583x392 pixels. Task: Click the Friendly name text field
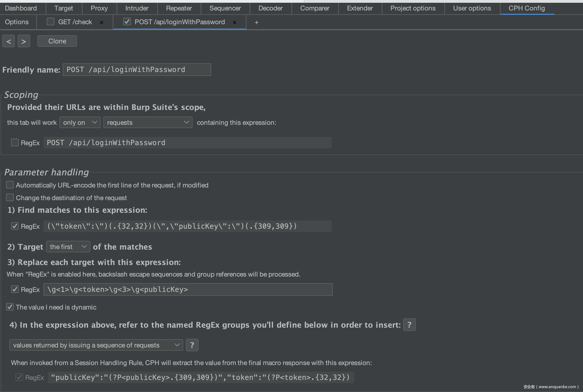137,70
